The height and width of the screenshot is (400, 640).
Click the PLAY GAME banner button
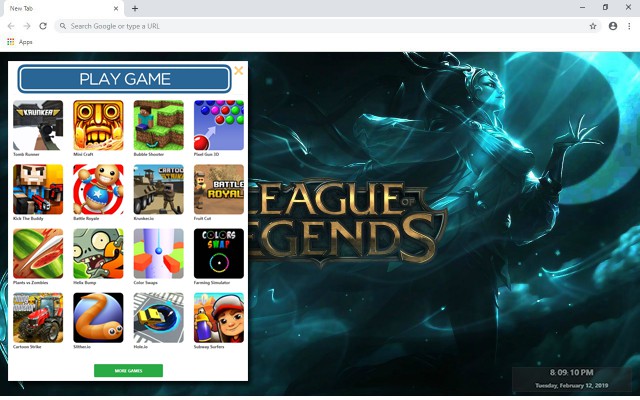[x=124, y=79]
